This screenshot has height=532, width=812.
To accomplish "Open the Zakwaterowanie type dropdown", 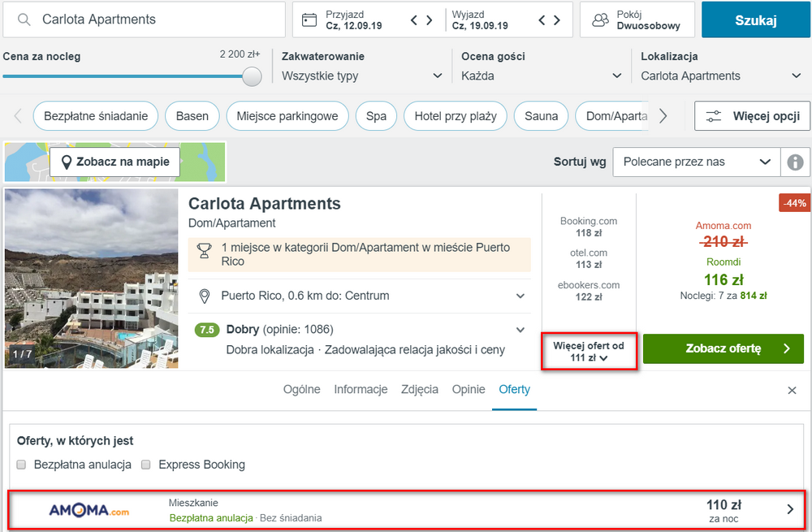I will pos(361,76).
